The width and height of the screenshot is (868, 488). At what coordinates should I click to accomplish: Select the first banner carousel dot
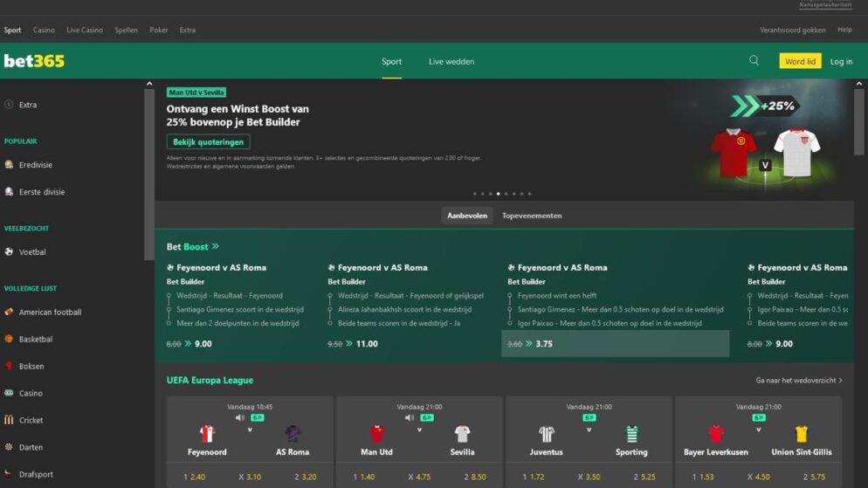click(474, 194)
